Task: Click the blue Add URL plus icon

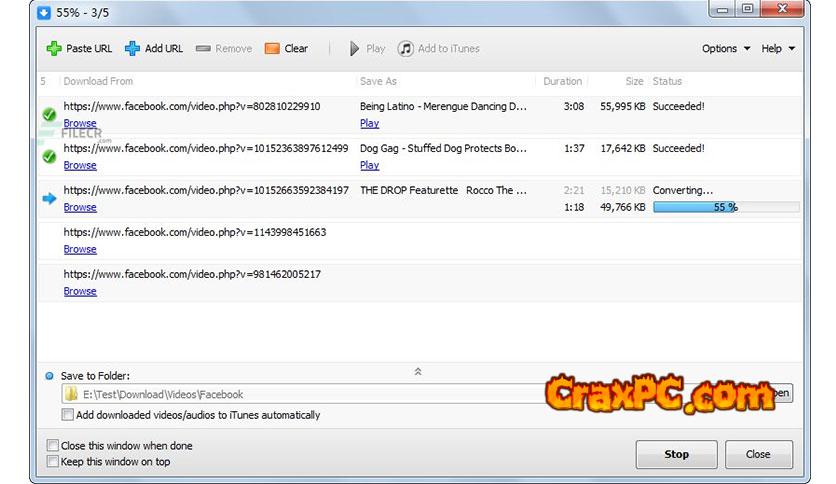Action: 132,49
